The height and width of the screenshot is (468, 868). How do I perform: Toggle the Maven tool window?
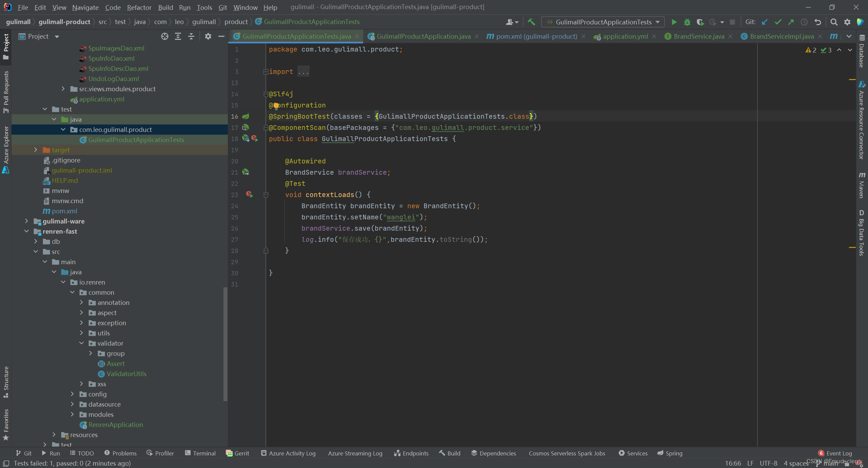click(x=862, y=185)
